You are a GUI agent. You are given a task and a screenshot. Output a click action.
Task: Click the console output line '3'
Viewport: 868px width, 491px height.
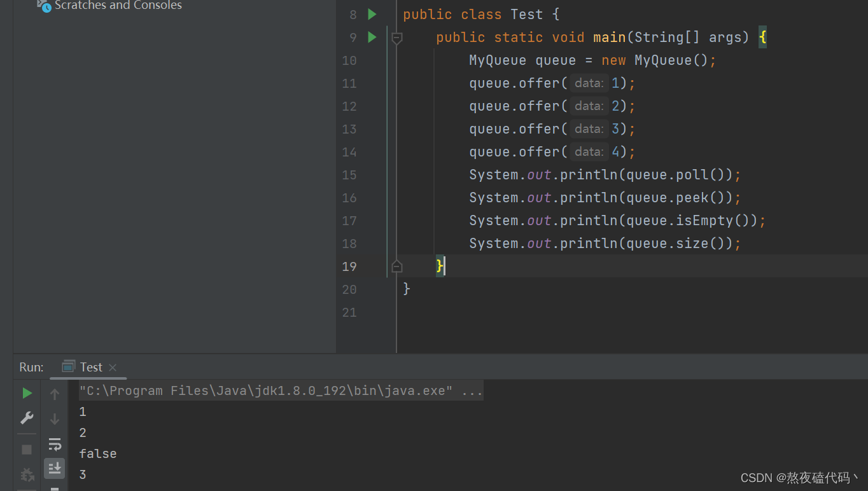click(83, 474)
